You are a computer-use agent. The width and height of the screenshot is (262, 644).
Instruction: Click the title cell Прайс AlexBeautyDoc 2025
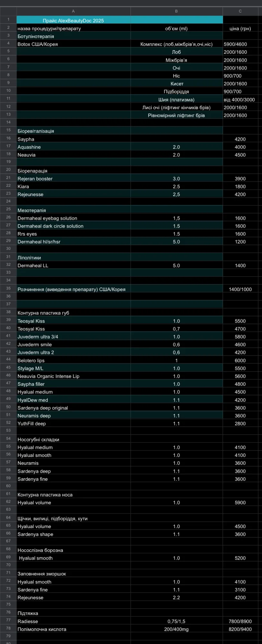pyautogui.click(x=73, y=21)
